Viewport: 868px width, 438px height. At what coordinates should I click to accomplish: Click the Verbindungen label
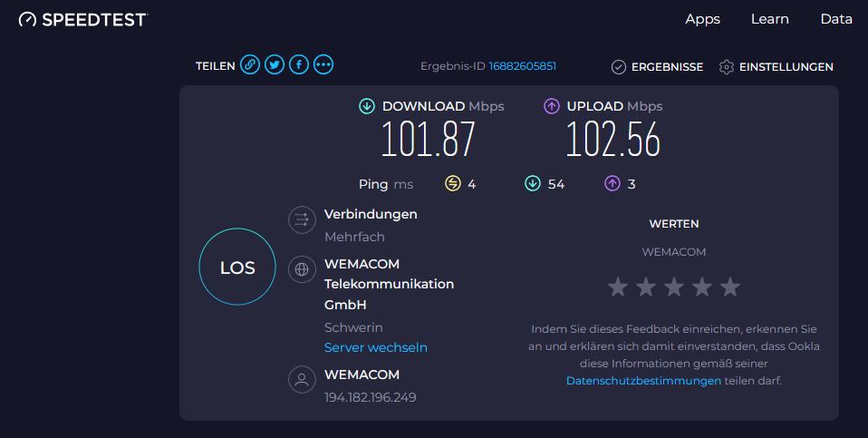click(371, 215)
